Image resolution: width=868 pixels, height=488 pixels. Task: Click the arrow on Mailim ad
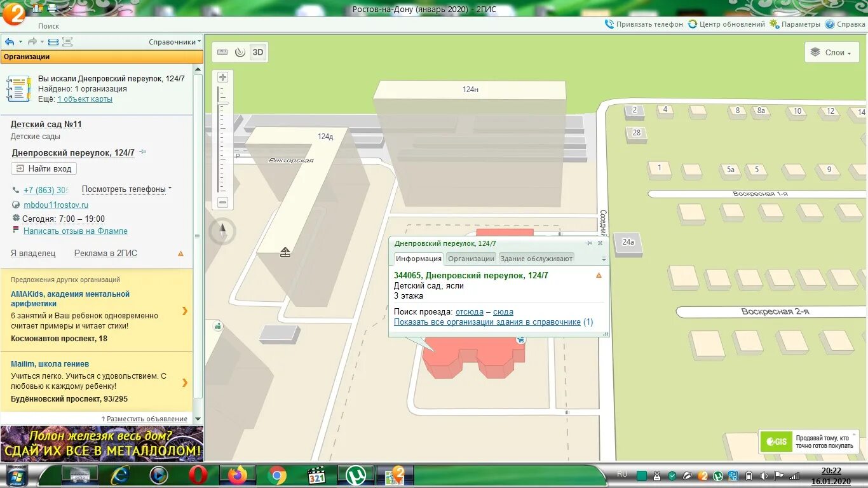[185, 383]
